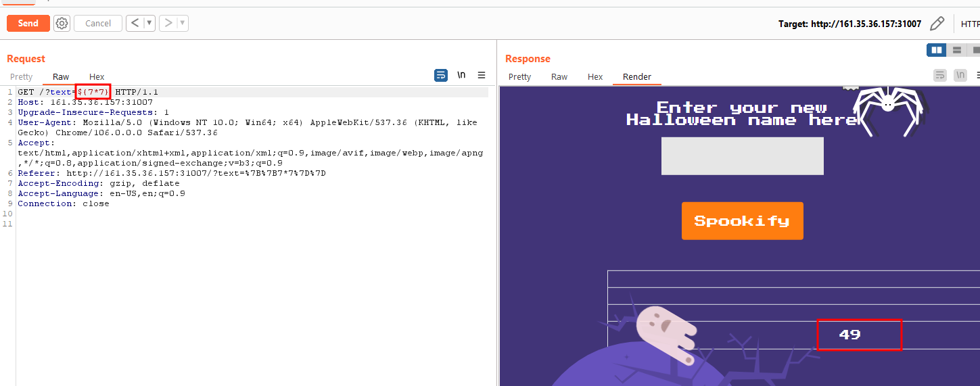Screen dimensions: 980x386
Task: Switch Request view to Pretty tab
Action: click(21, 77)
